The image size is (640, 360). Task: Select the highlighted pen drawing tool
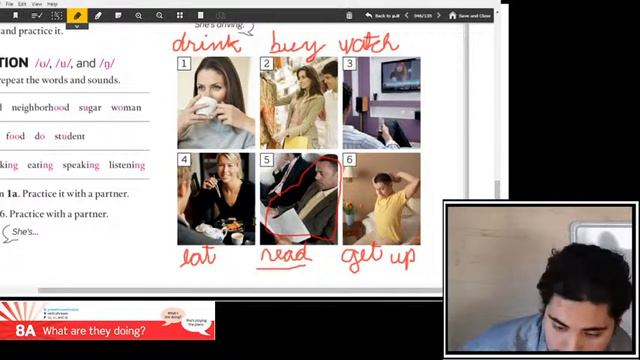pyautogui.click(x=77, y=16)
